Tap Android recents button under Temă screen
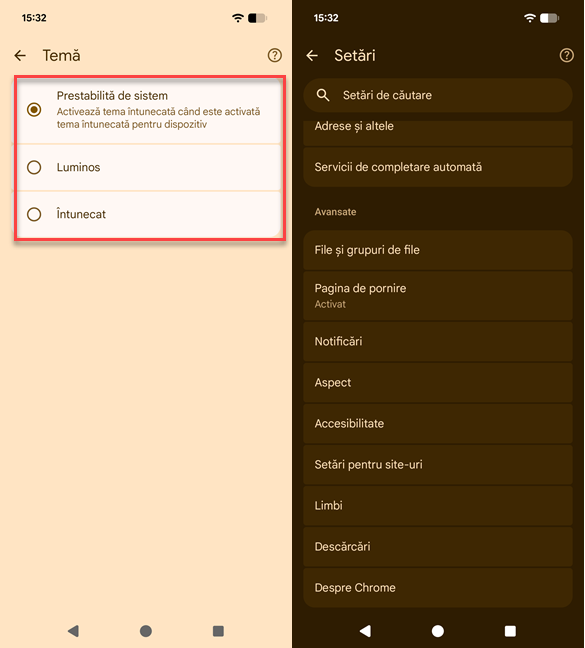This screenshot has width=585, height=648. 219,631
